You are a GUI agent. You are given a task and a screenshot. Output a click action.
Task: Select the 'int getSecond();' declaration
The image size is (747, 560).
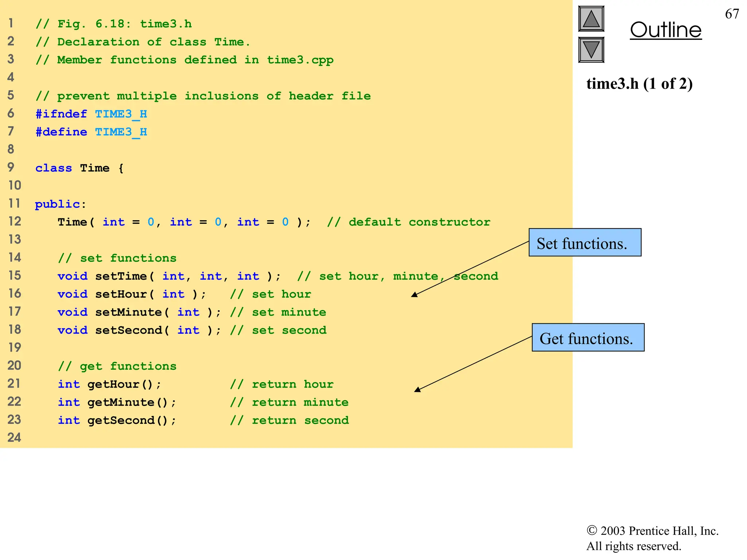117,420
